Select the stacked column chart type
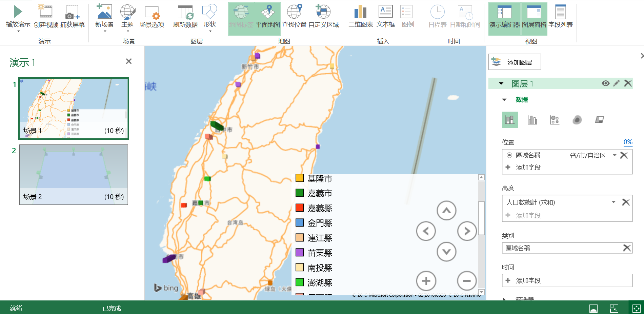 click(510, 120)
